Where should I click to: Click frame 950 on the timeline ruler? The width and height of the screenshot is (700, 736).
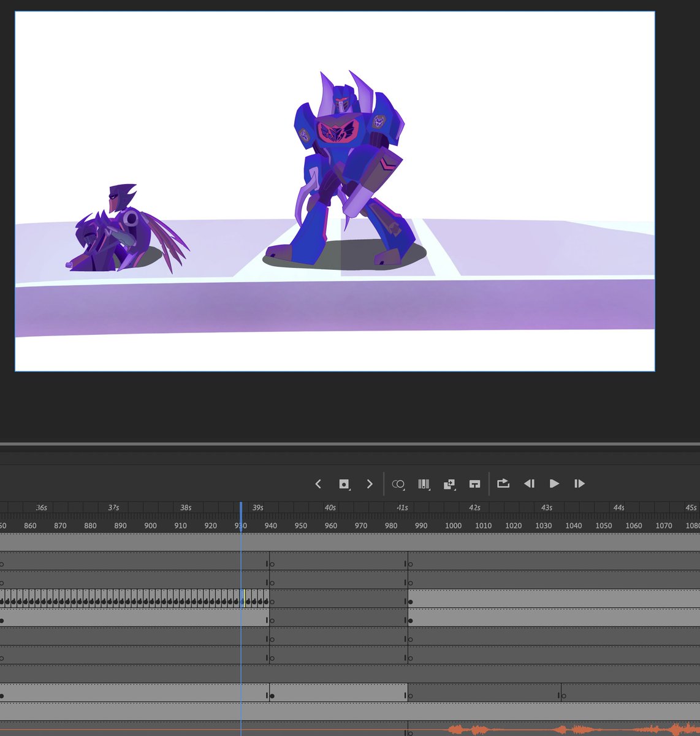pos(301,526)
